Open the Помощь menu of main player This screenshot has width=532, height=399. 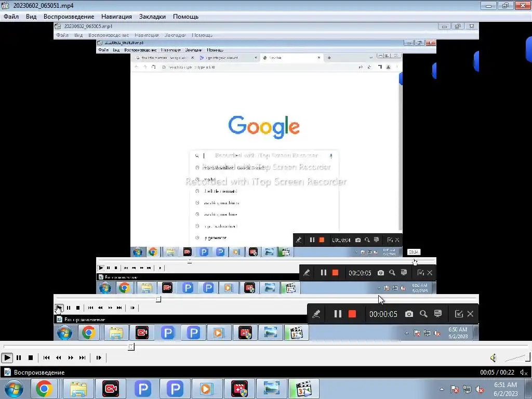pos(185,17)
